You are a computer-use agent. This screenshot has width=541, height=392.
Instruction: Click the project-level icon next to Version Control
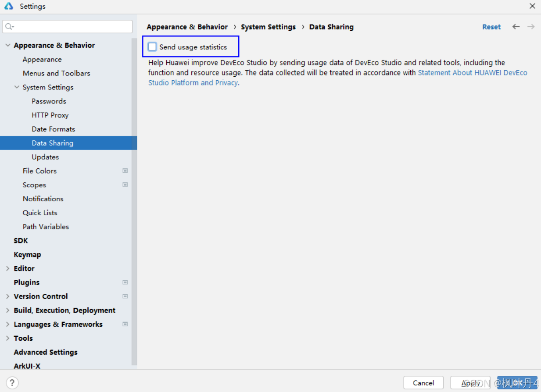[x=125, y=296]
